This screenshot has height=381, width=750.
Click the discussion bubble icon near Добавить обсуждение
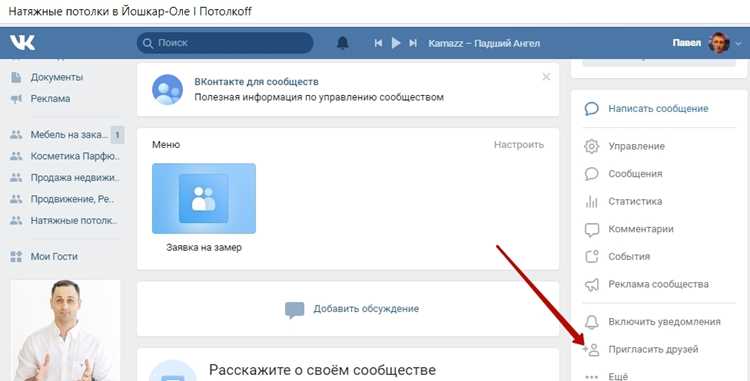click(x=295, y=310)
